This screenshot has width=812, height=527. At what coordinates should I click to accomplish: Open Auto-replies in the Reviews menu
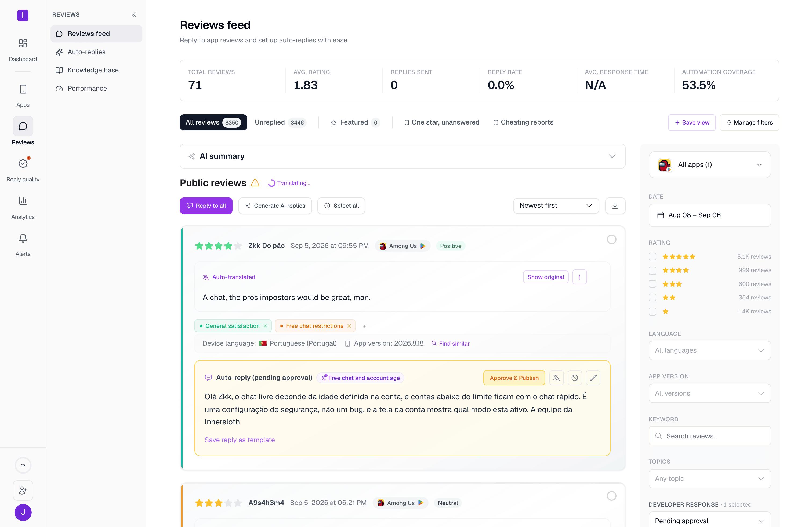(96, 52)
